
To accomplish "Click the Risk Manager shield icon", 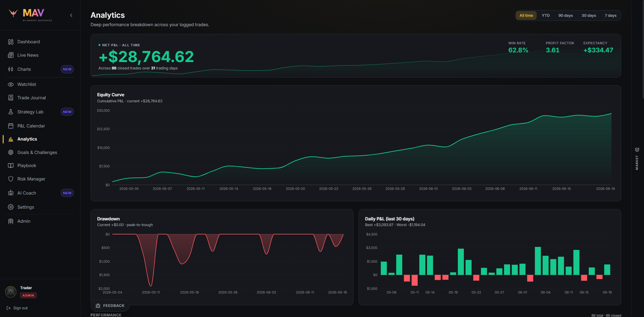I will tap(11, 179).
